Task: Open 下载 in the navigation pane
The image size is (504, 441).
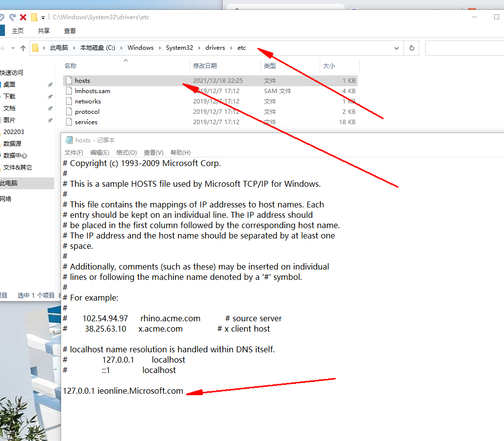Action: (9, 97)
